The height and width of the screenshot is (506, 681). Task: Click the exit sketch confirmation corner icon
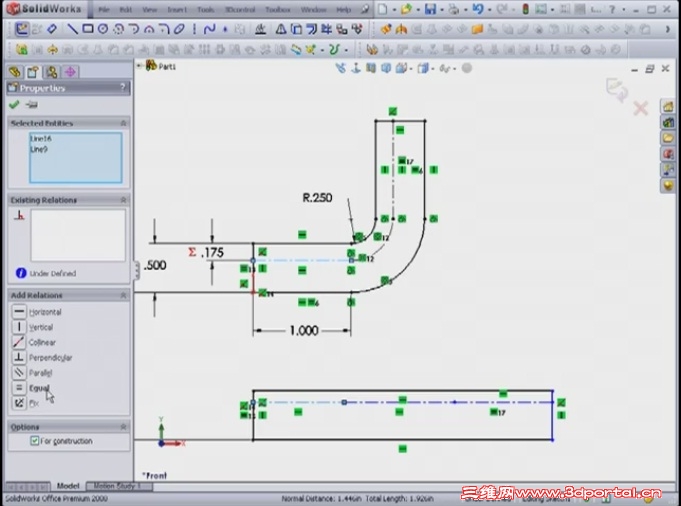tap(617, 89)
